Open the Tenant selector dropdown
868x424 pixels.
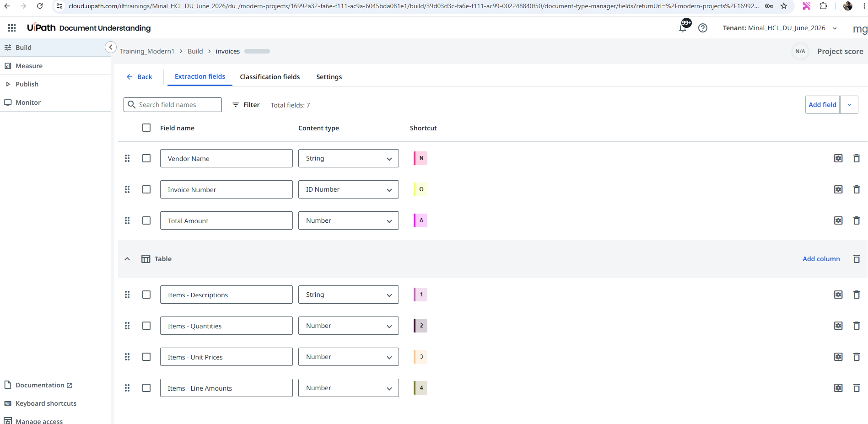(x=780, y=28)
